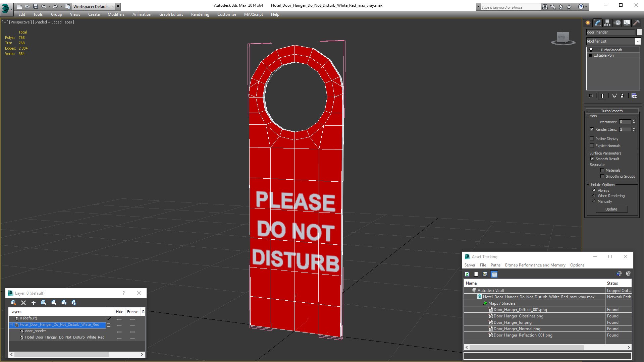Click the Update button
This screenshot has width=644, height=362.
coord(611,209)
